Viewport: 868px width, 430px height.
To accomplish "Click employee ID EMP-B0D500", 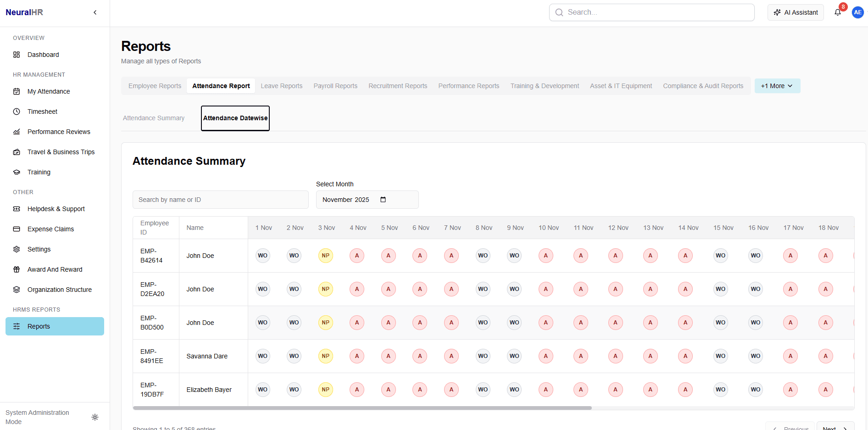I will 152,323.
